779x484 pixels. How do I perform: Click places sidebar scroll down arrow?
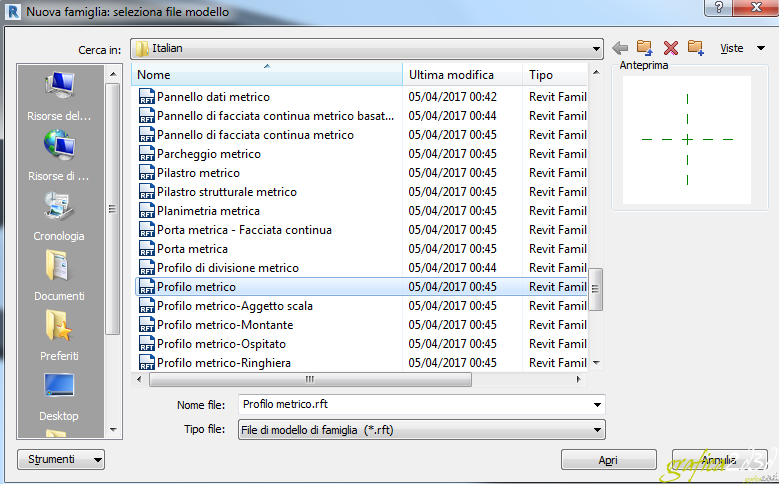[113, 429]
